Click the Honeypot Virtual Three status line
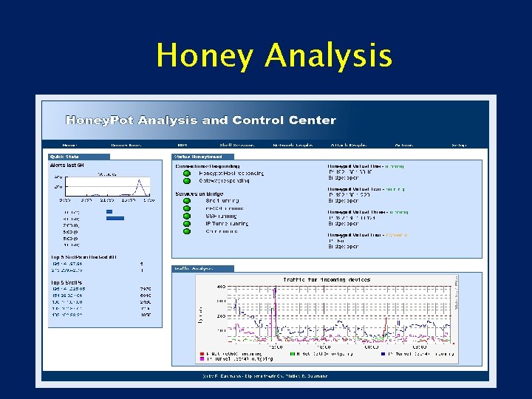 (x=368, y=212)
